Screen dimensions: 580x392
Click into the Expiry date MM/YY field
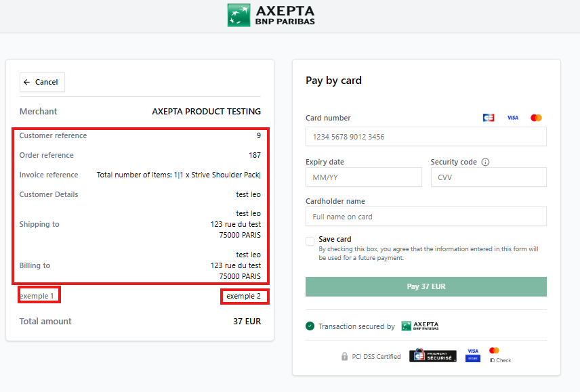pyautogui.click(x=364, y=177)
